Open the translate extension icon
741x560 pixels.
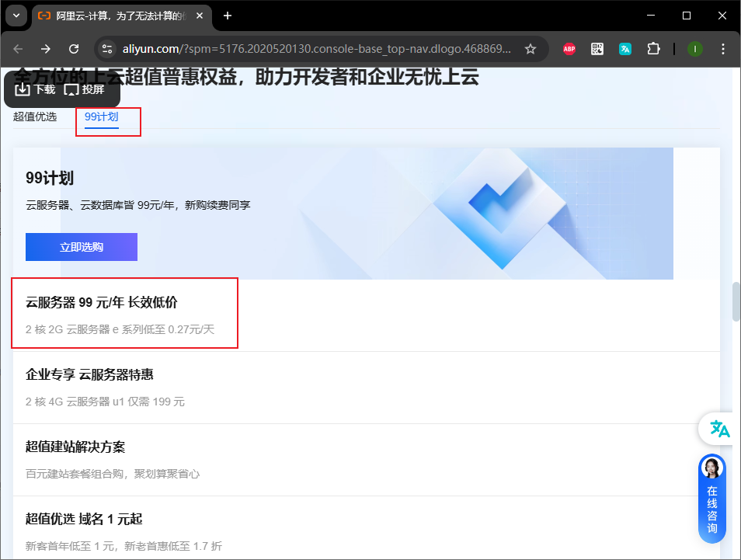[625, 48]
